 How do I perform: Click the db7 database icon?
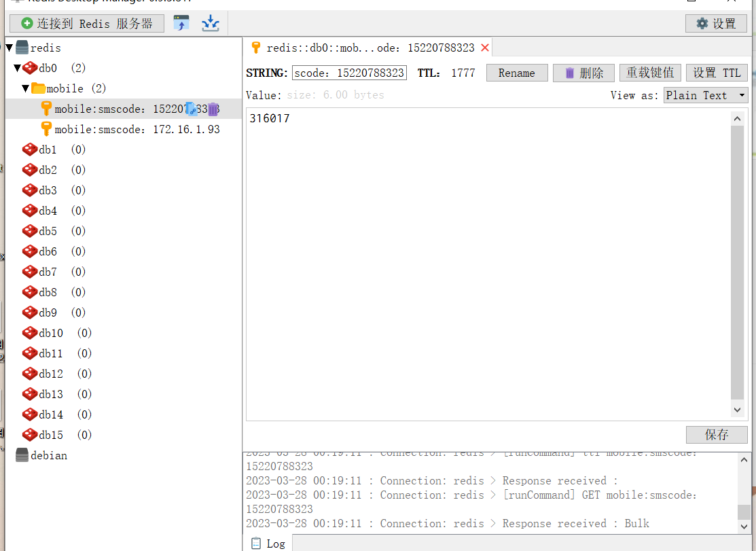point(30,272)
